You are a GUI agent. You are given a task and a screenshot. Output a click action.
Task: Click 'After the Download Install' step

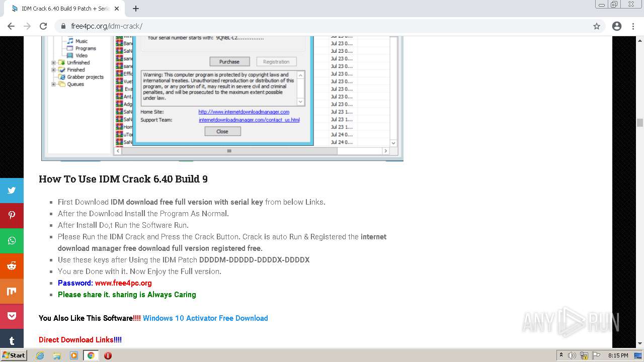(x=143, y=214)
